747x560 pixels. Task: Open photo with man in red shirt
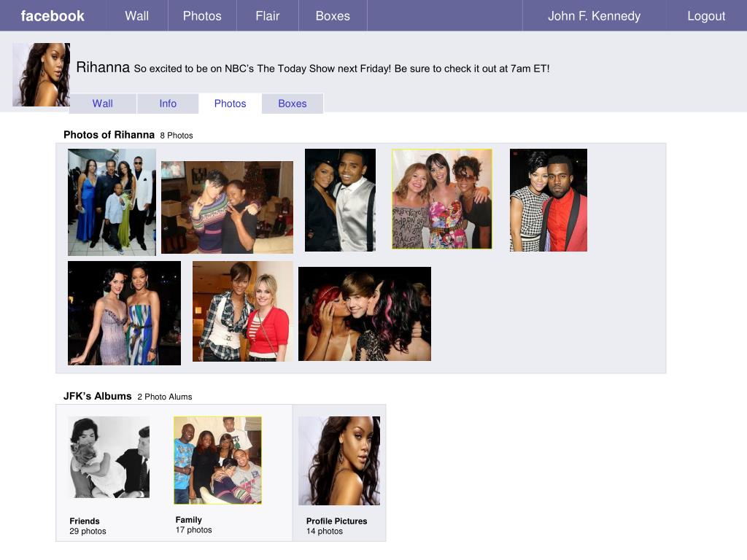[x=549, y=200]
